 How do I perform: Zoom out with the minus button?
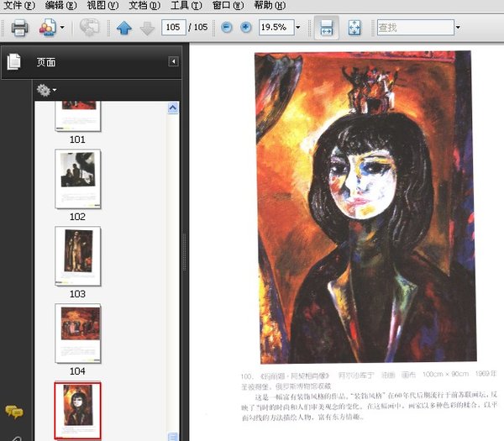(227, 28)
